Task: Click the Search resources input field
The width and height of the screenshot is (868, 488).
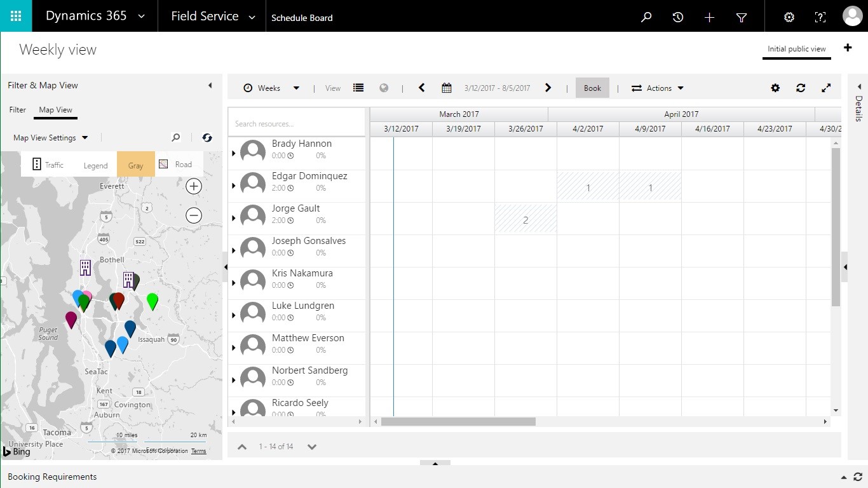Action: click(296, 123)
